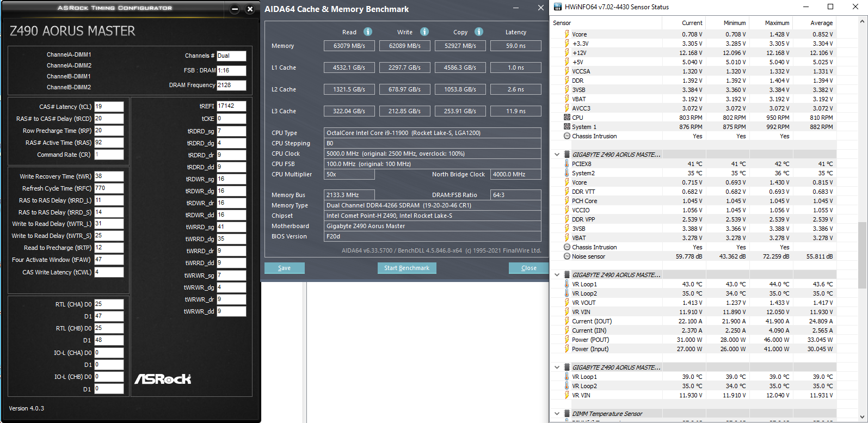This screenshot has width=868, height=423.
Task: Click the thermometer icon for PCIEX8
Action: click(567, 164)
